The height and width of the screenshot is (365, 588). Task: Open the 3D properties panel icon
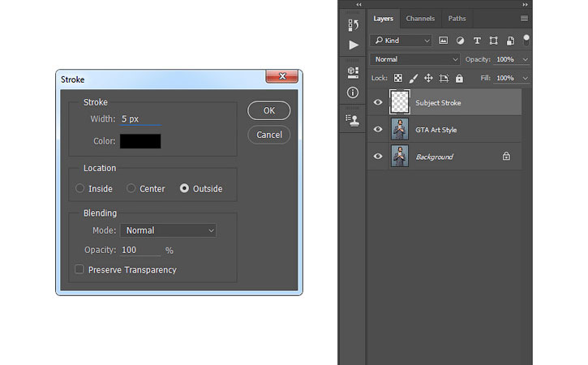pos(353,72)
